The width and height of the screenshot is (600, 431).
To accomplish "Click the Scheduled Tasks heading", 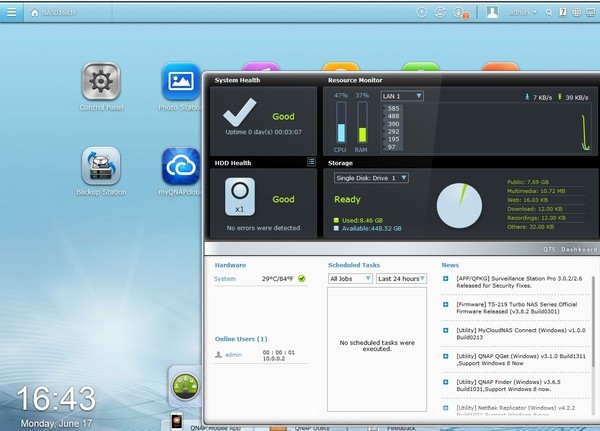I will (354, 265).
